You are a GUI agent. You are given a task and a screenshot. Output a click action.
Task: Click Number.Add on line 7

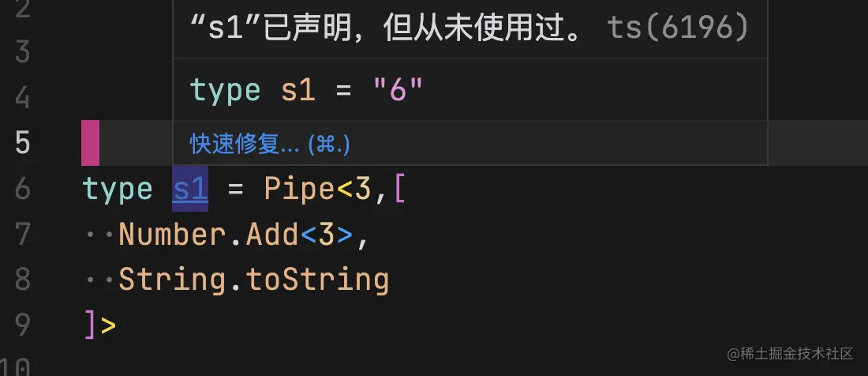[208, 235]
